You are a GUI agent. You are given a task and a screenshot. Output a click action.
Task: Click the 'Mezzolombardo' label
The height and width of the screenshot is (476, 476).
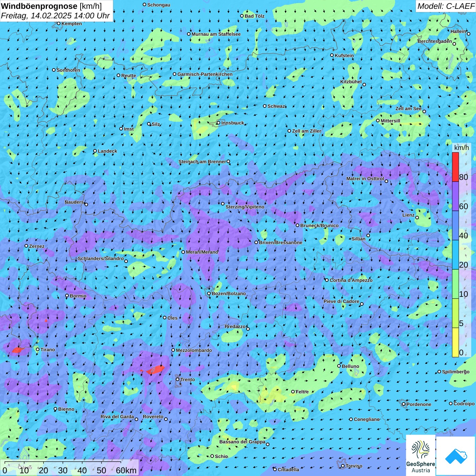194,350
